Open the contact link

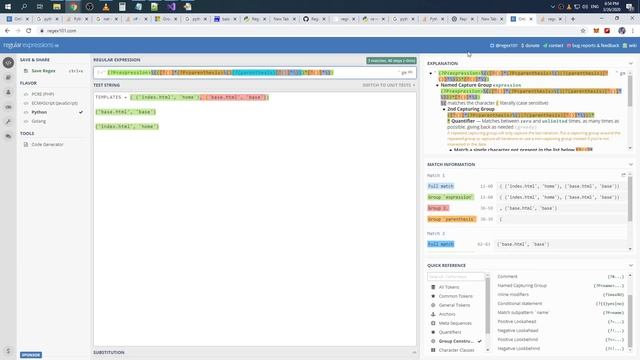coord(553,46)
